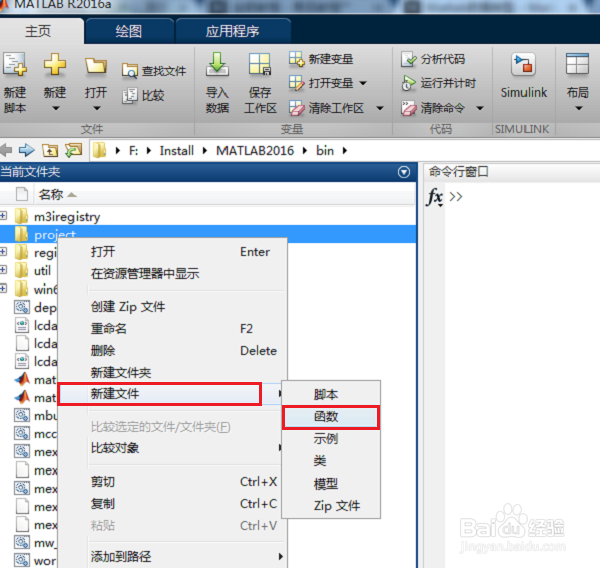Choose 在资源管理器中显示 in context menu
This screenshot has width=600, height=568.
click(171, 274)
